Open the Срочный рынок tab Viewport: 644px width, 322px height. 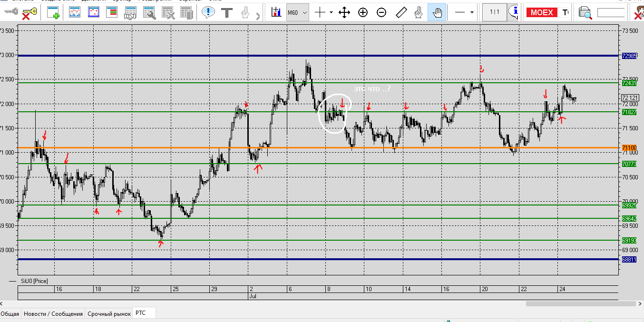click(x=109, y=313)
